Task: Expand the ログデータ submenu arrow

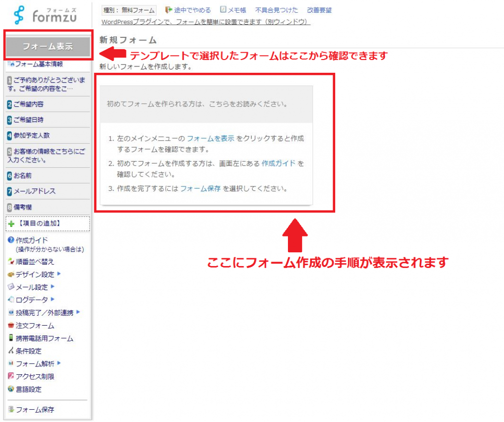Action: (53, 300)
